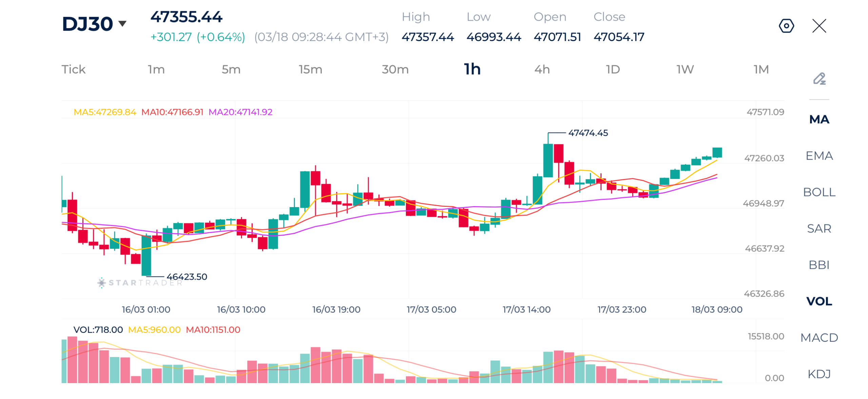The image size is (868, 399).
Task: Click the 47474.45 high price marker
Action: 588,133
